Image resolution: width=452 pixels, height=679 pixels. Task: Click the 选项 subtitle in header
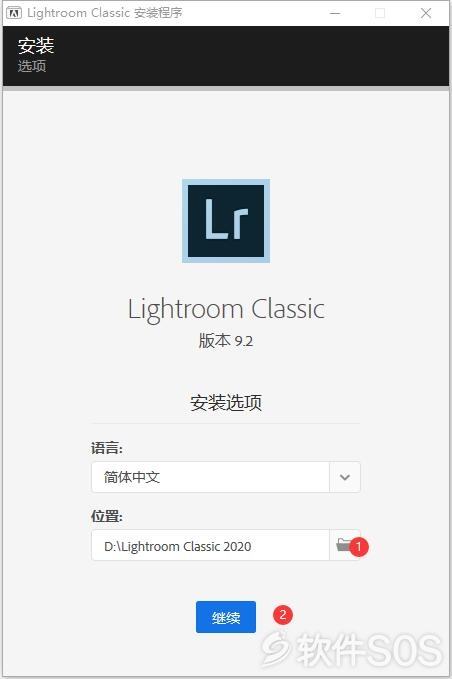[32, 66]
